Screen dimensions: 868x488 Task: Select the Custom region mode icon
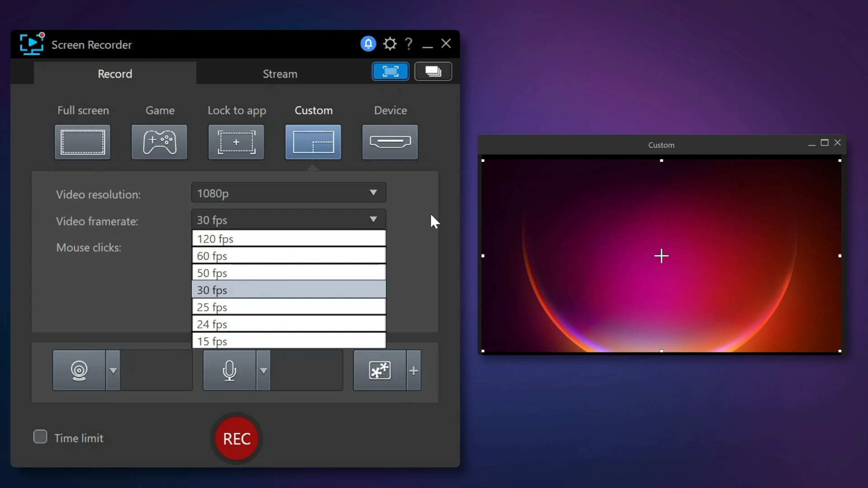click(x=313, y=142)
